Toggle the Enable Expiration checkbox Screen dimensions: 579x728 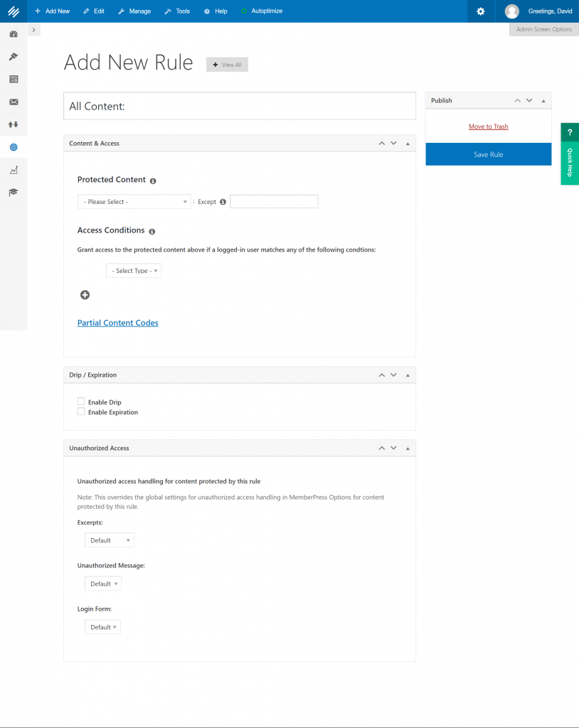coord(81,412)
